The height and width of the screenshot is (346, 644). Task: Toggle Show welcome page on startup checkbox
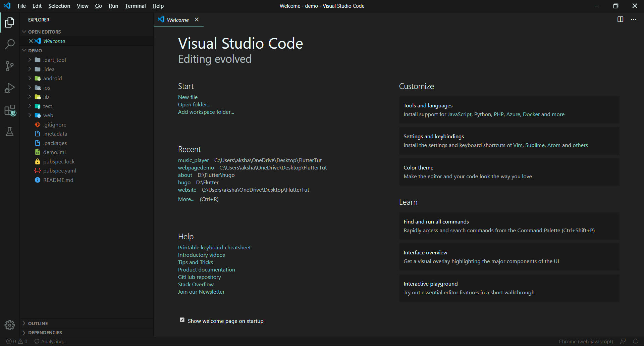click(x=182, y=320)
